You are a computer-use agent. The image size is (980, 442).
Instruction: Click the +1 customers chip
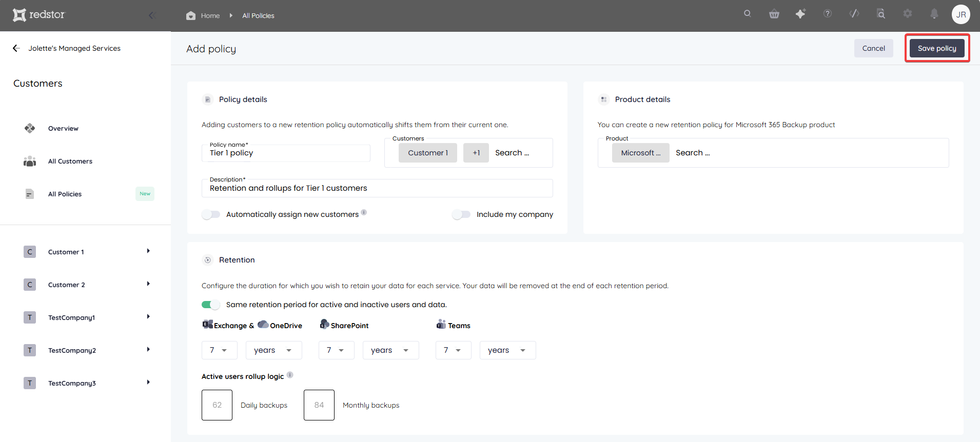pyautogui.click(x=476, y=153)
